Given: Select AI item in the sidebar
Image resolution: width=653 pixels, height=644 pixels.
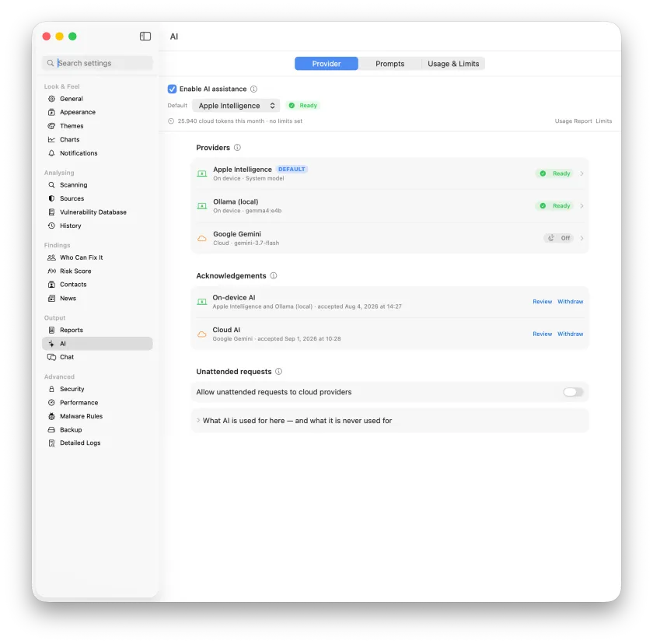Looking at the screenshot, I should pyautogui.click(x=97, y=344).
